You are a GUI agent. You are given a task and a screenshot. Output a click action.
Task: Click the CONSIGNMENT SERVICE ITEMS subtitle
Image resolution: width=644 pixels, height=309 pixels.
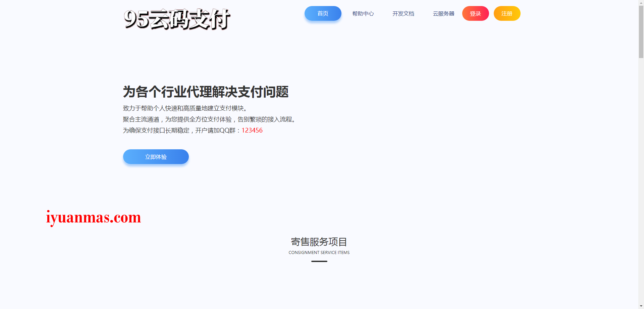(x=319, y=253)
